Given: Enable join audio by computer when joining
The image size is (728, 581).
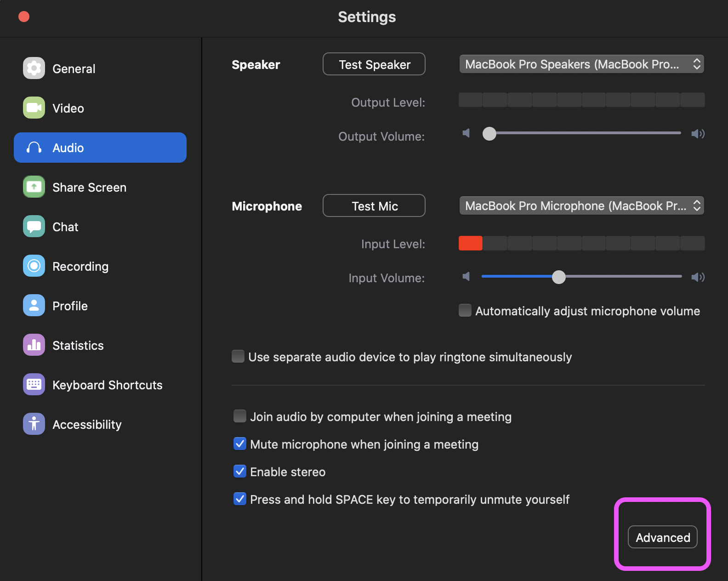Looking at the screenshot, I should point(240,416).
